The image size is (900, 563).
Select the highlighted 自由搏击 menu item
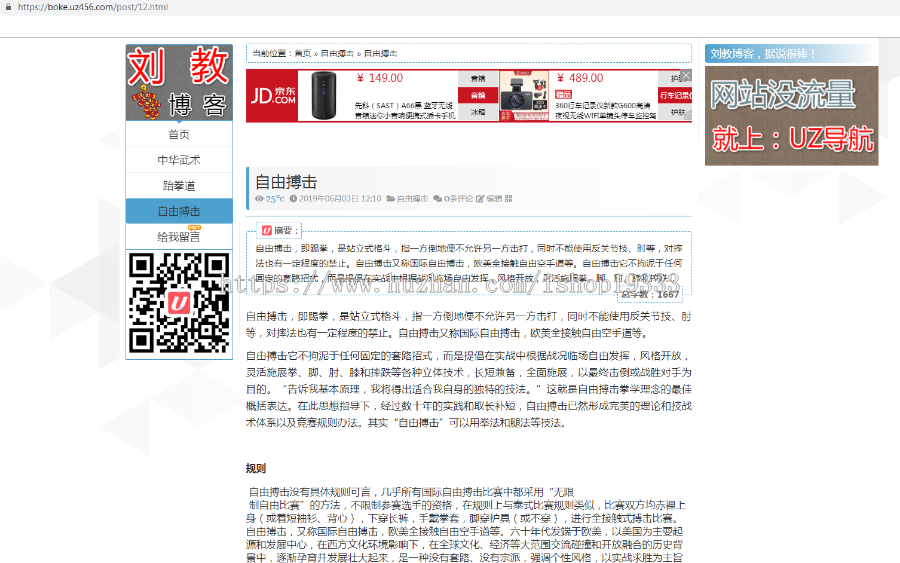pos(179,211)
